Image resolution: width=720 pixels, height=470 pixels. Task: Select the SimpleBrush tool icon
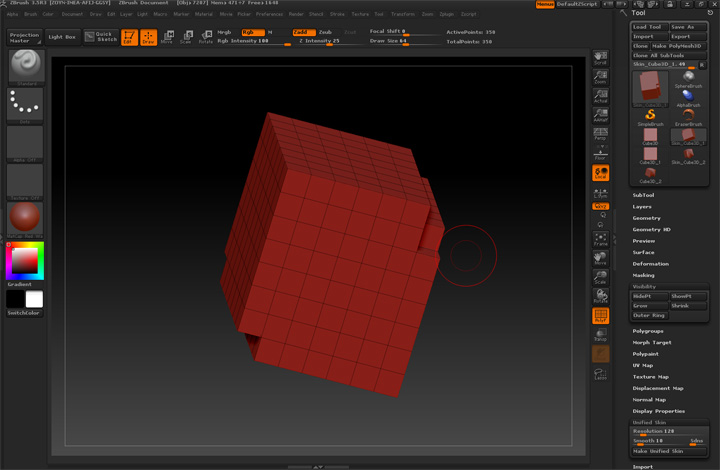[649, 116]
